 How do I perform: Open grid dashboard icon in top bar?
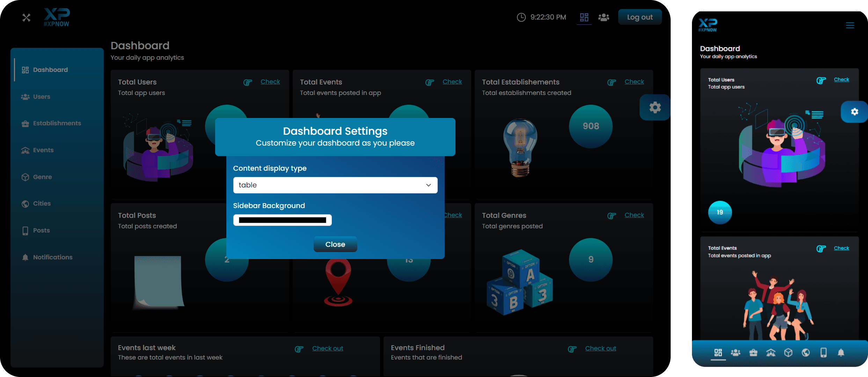(x=584, y=17)
